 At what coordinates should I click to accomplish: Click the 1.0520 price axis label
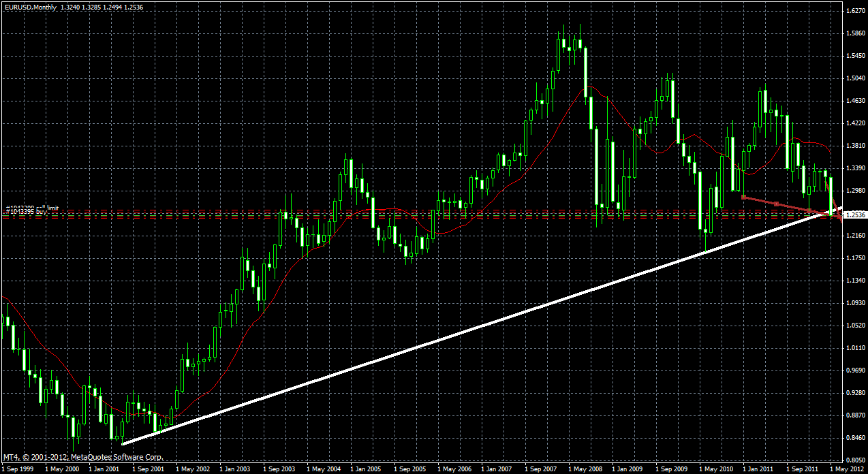[856, 326]
